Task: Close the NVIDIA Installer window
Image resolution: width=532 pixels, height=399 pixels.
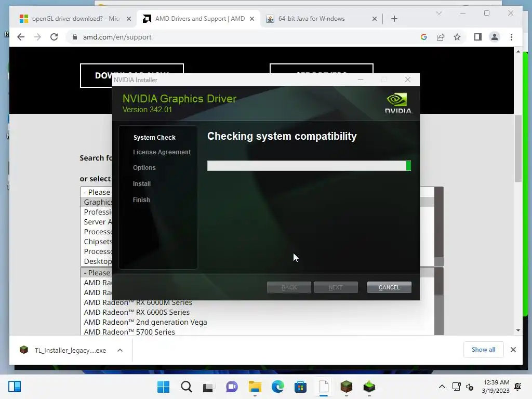Action: click(x=407, y=79)
